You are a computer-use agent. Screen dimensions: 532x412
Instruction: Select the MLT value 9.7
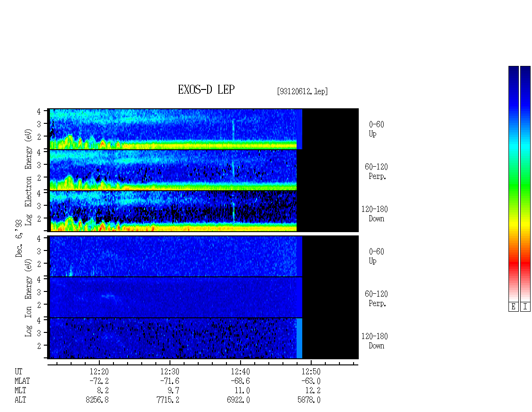point(174,391)
